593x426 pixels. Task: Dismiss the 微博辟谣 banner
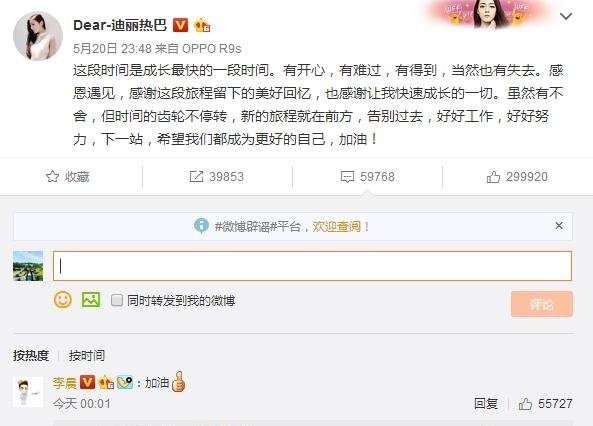[559, 226]
